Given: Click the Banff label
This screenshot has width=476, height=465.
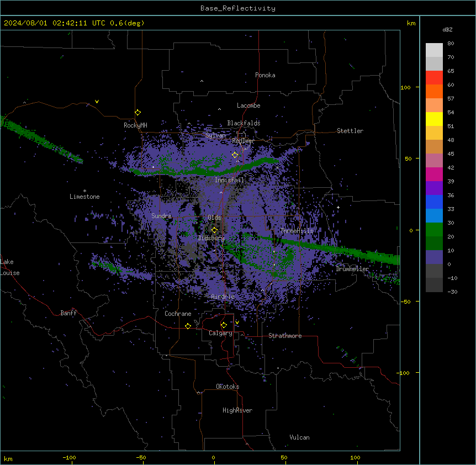Looking at the screenshot, I should coord(68,313).
